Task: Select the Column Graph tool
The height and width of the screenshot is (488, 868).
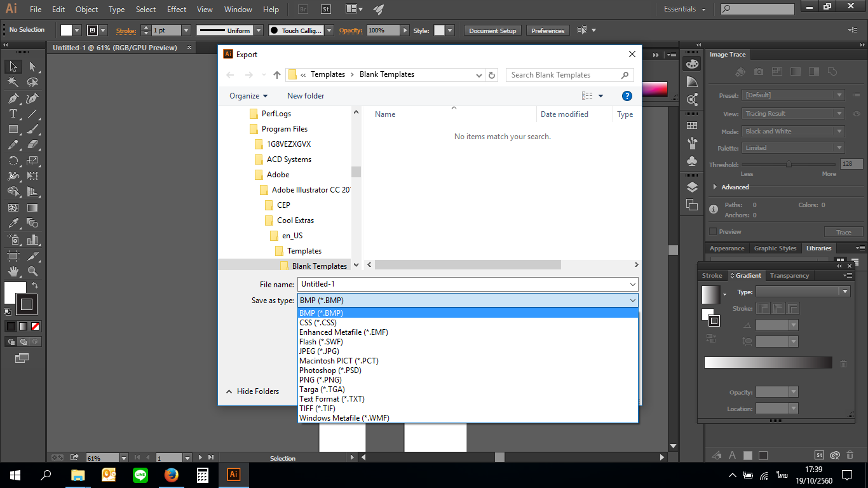Action: click(32, 240)
